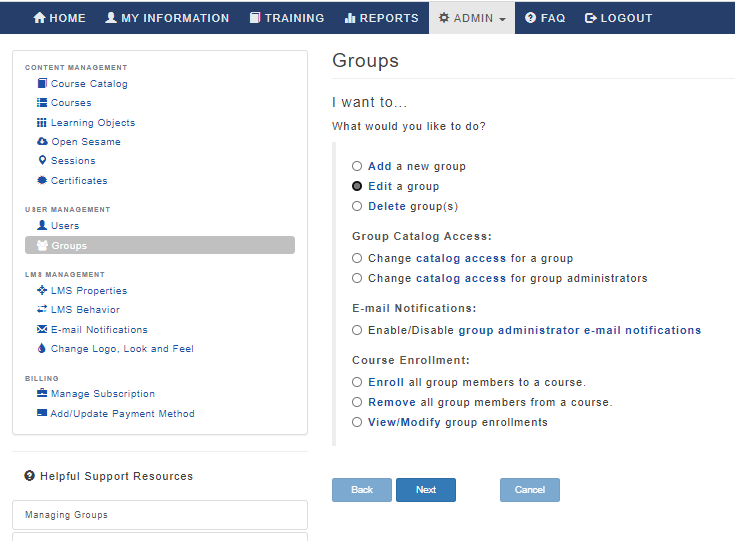Choose Enroll all group members radio

357,382
